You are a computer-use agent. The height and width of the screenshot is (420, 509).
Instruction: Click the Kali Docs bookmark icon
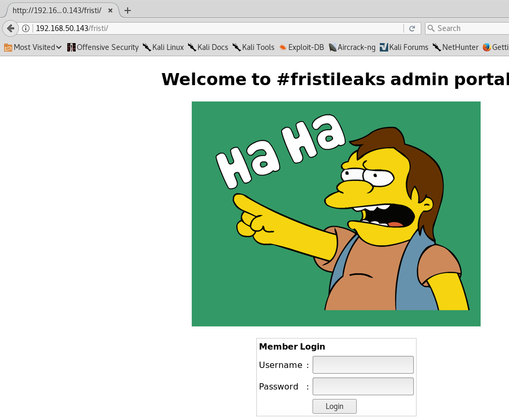pos(192,47)
